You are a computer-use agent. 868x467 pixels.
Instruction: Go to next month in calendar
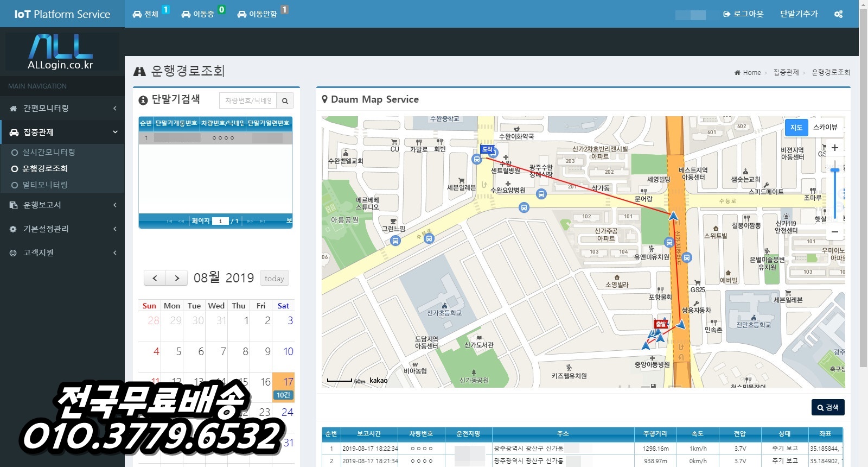pyautogui.click(x=177, y=278)
